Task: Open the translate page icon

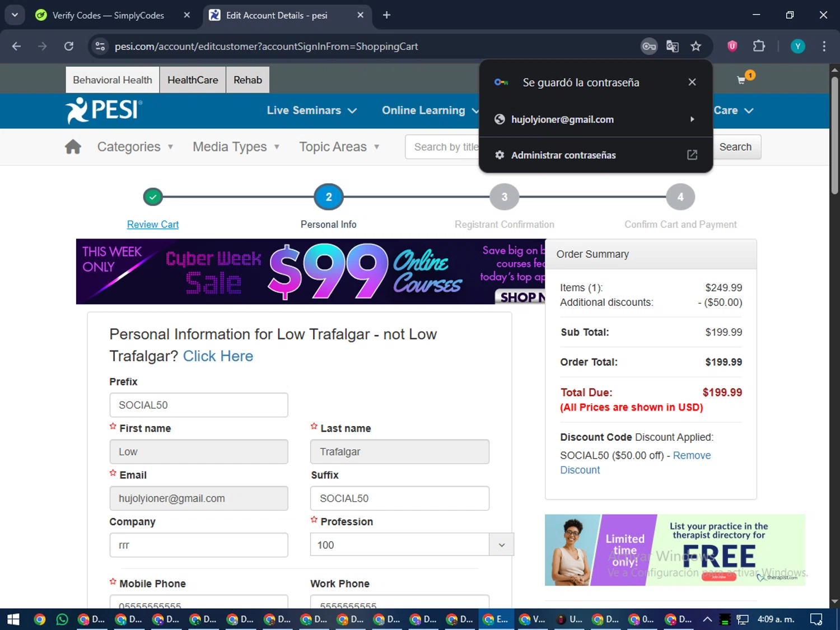Action: tap(673, 46)
